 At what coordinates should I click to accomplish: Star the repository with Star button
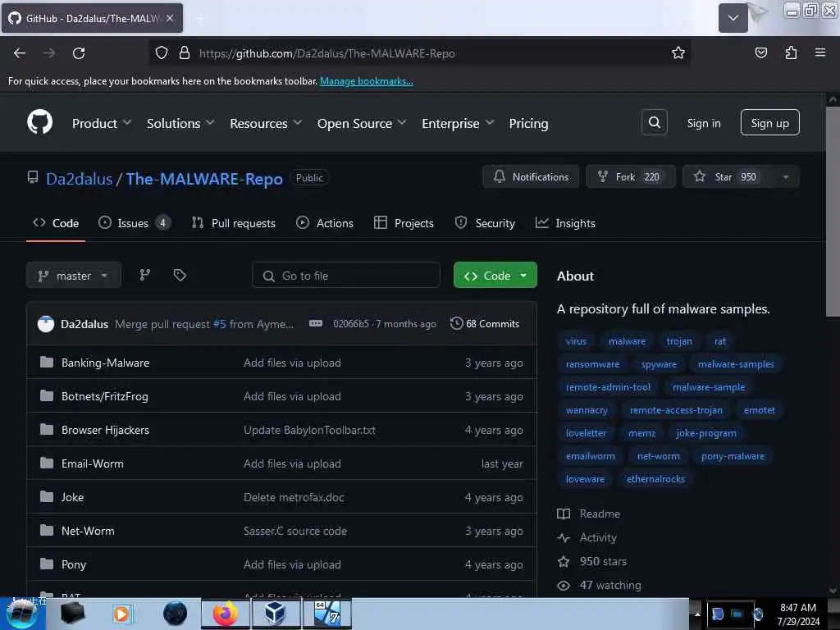[x=728, y=177]
